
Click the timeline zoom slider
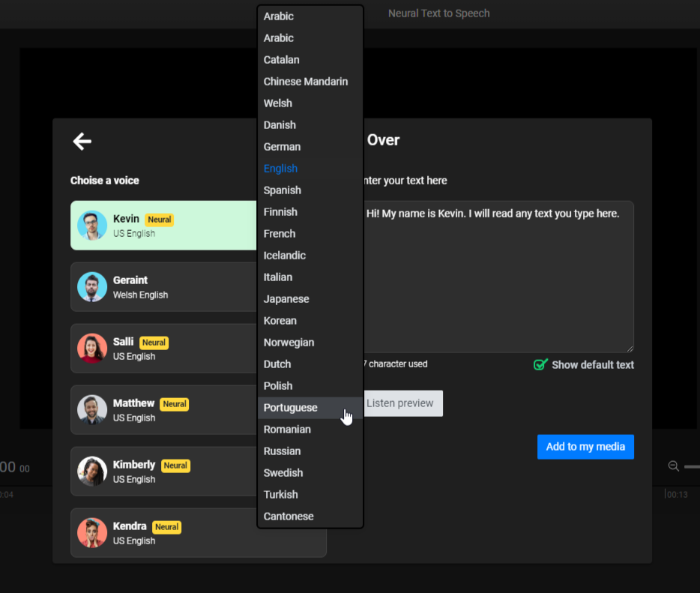693,466
